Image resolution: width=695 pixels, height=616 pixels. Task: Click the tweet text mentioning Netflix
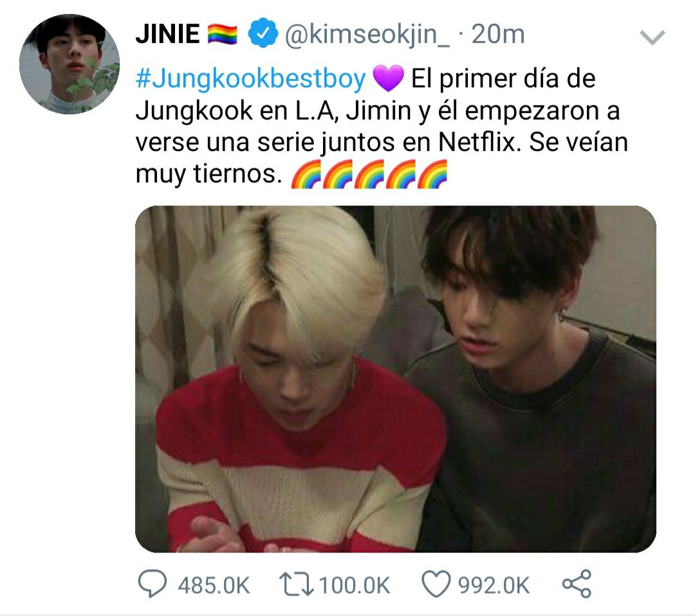382,127
